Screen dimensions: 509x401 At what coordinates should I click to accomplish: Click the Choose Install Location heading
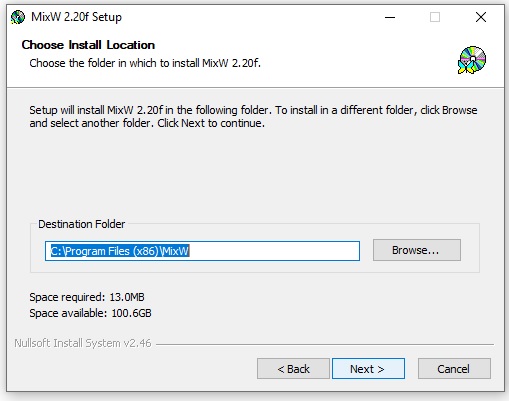coord(88,45)
